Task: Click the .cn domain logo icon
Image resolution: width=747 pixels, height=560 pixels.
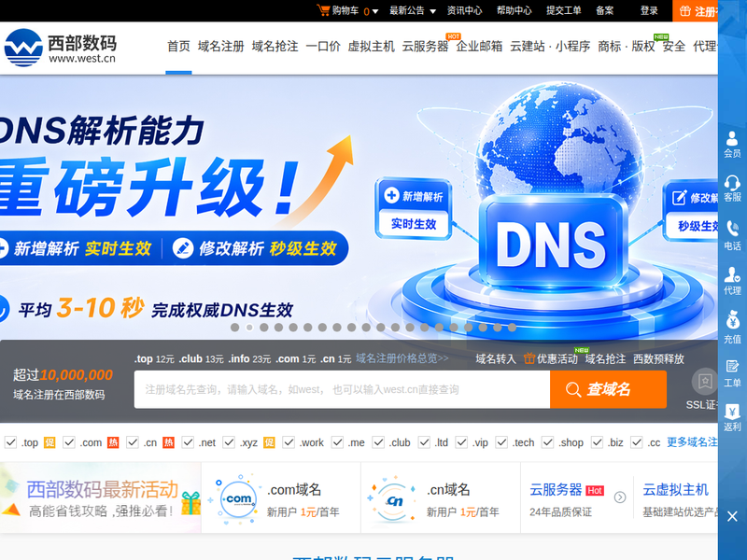Action: (394, 499)
